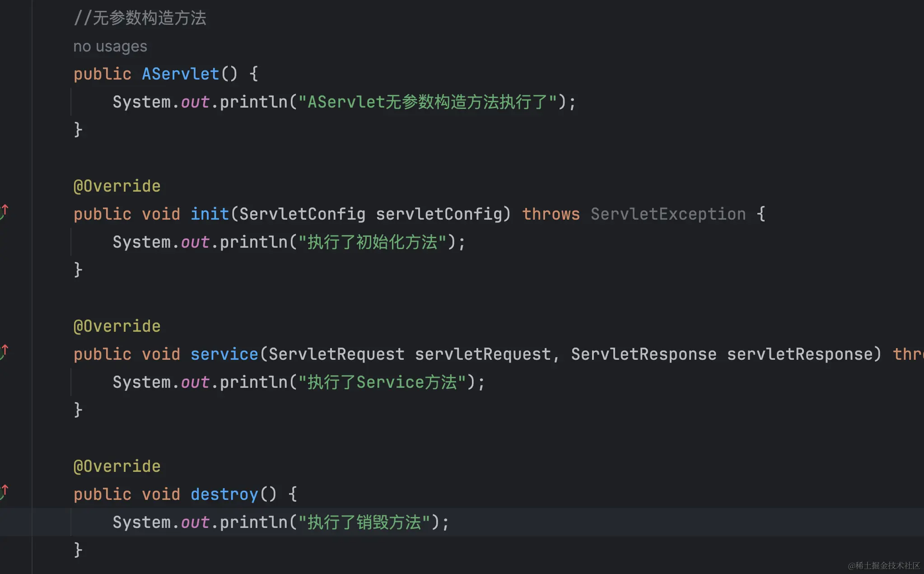The height and width of the screenshot is (574, 924).
Task: Click the override gutter icon beside service method
Action: point(4,352)
